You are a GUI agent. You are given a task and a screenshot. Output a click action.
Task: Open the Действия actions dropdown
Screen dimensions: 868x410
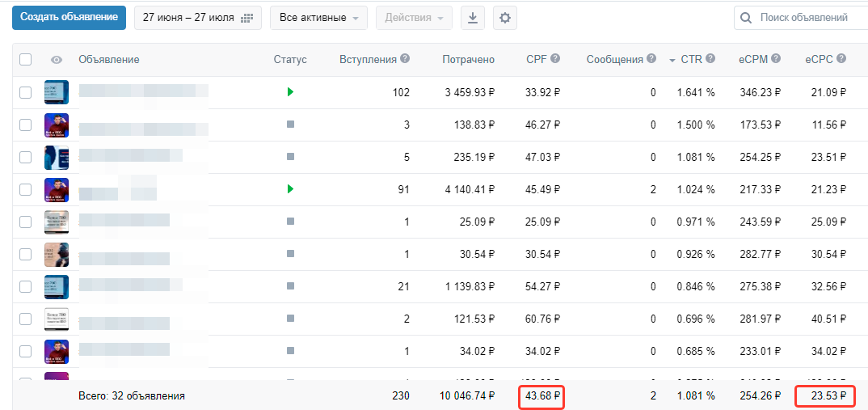(x=414, y=18)
